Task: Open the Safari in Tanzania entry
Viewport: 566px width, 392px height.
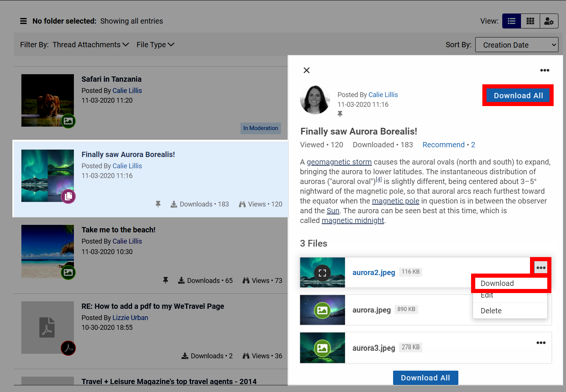Action: tap(111, 79)
